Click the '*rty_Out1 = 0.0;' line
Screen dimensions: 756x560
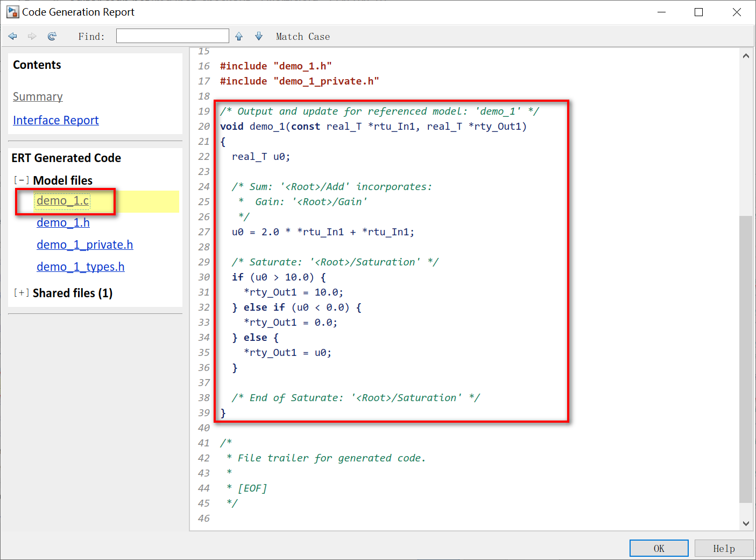291,323
